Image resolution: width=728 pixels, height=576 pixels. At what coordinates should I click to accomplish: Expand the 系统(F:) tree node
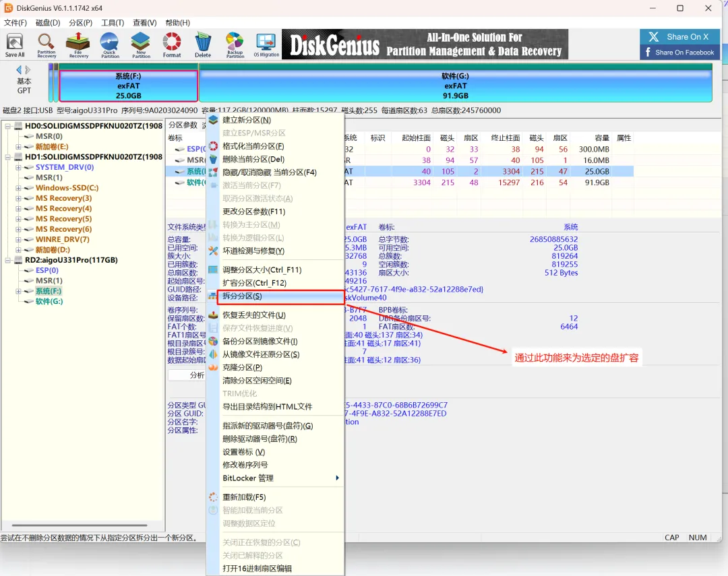[x=19, y=291]
